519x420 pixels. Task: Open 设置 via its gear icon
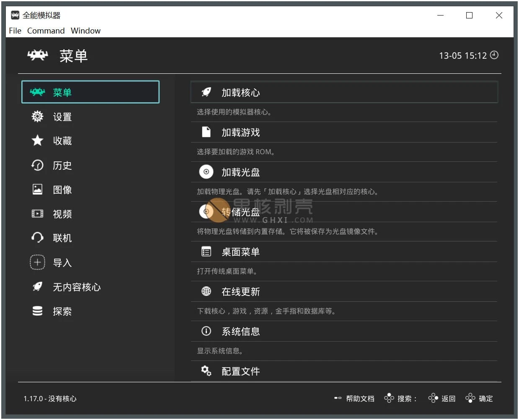pyautogui.click(x=37, y=117)
